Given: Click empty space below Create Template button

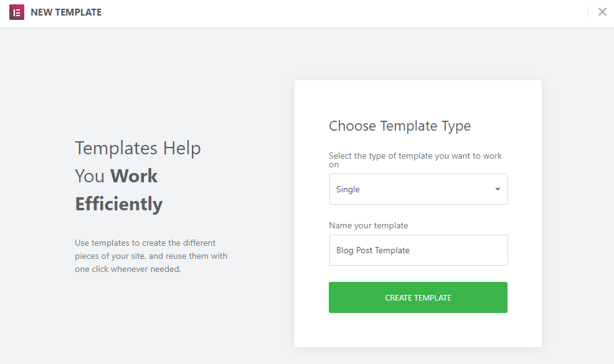Looking at the screenshot, I should 418,330.
